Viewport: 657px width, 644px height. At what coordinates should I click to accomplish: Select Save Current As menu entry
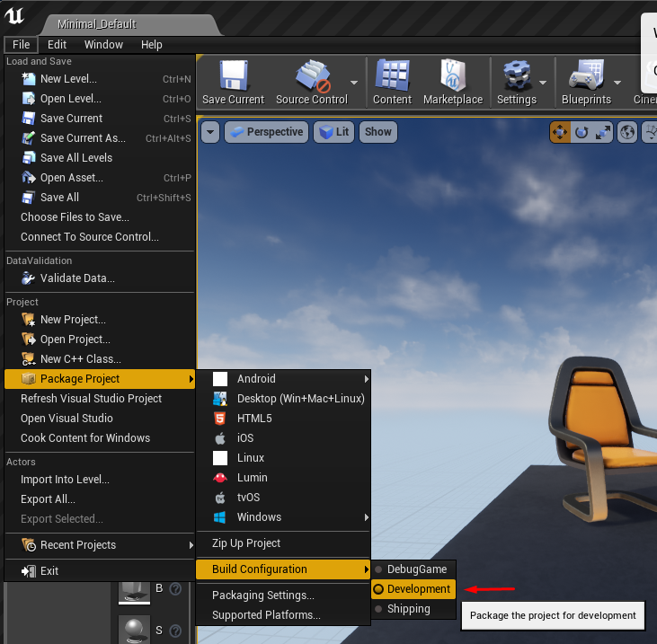pyautogui.click(x=100, y=137)
